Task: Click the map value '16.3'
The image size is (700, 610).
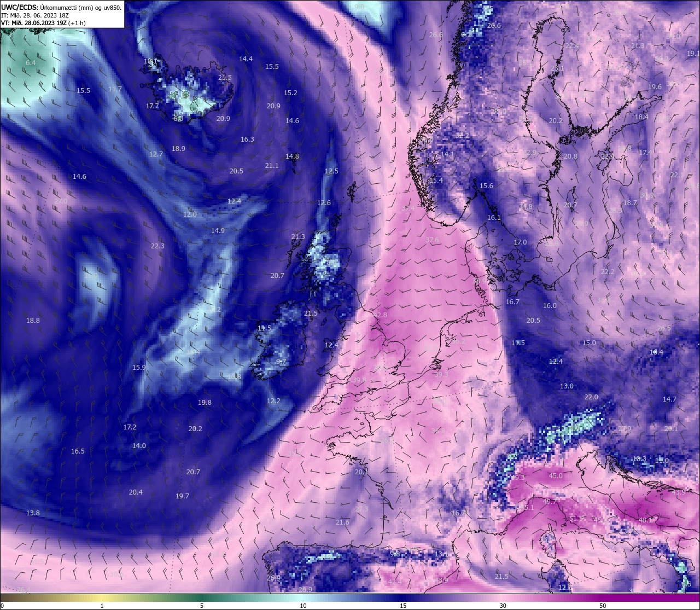Action: (247, 140)
